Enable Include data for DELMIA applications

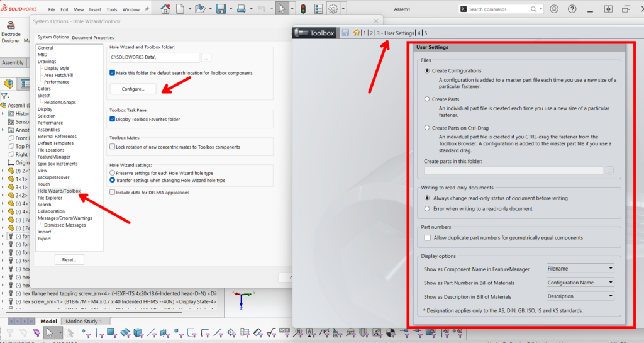112,192
